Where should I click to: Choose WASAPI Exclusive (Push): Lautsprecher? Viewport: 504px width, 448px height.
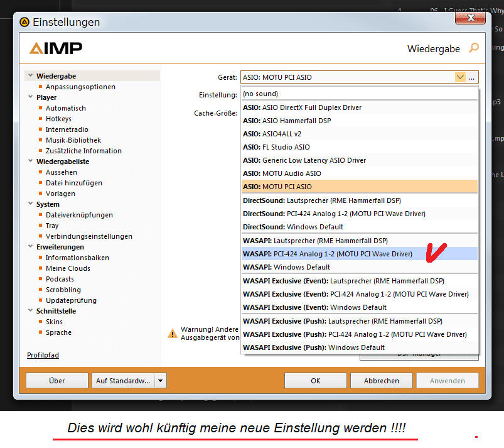point(360,321)
